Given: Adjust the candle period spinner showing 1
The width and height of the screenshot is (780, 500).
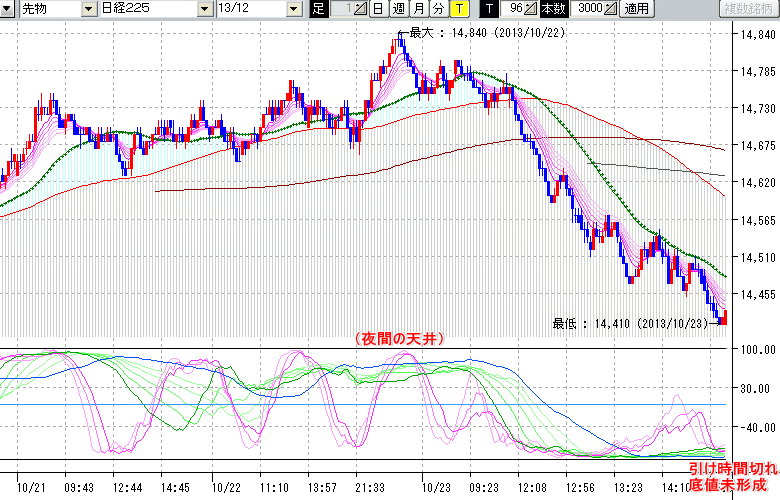Looking at the screenshot, I should 362,9.
